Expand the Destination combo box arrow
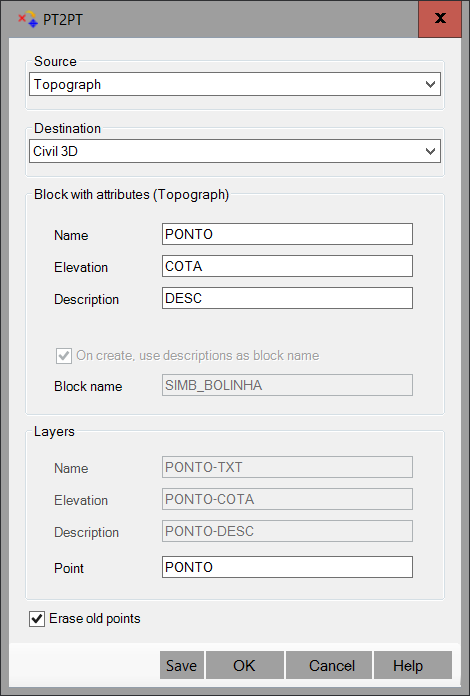 [x=430, y=151]
